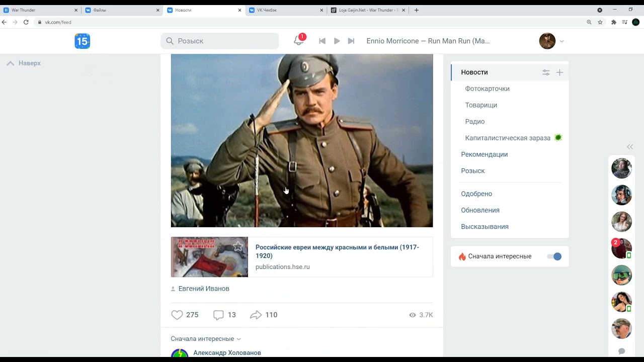This screenshot has height=362, width=644.
Task: Open Одобрено section
Action: coord(476,194)
